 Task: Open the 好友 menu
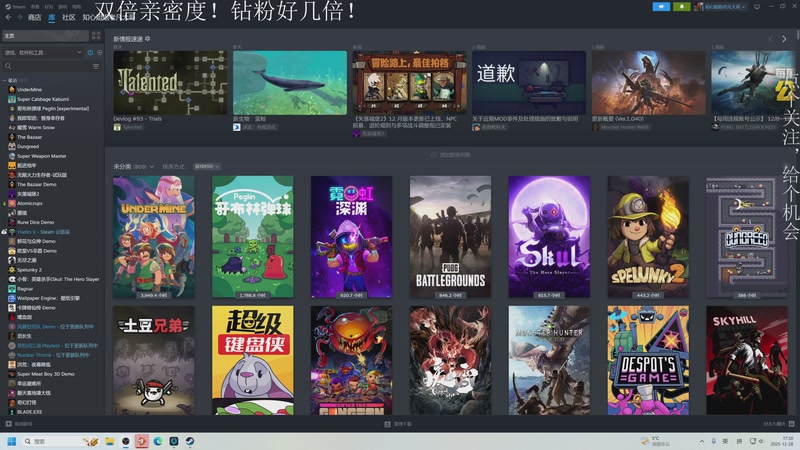pyautogui.click(x=48, y=7)
